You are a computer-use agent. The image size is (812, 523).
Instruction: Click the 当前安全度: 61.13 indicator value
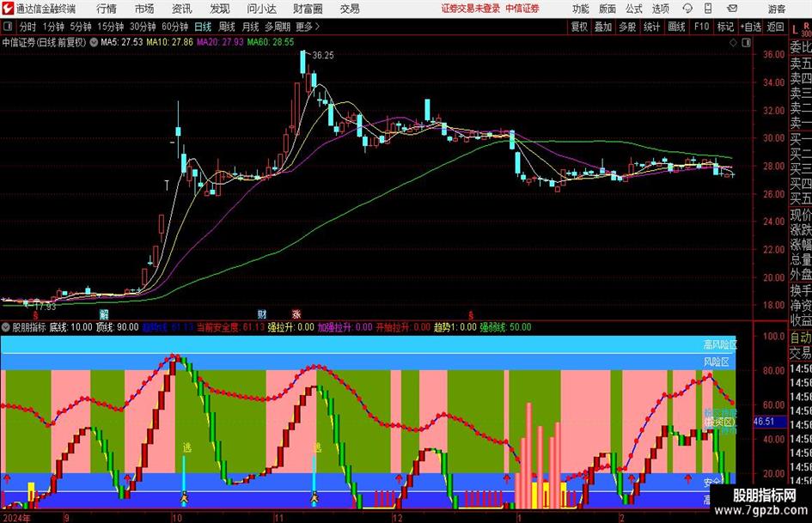[230, 327]
